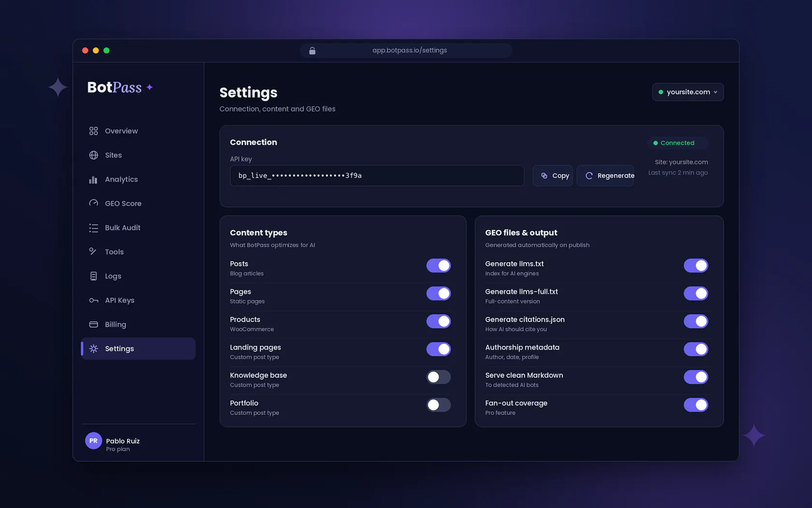The width and height of the screenshot is (812, 508).
Task: Disable Generate citations.json toggle
Action: 696,321
